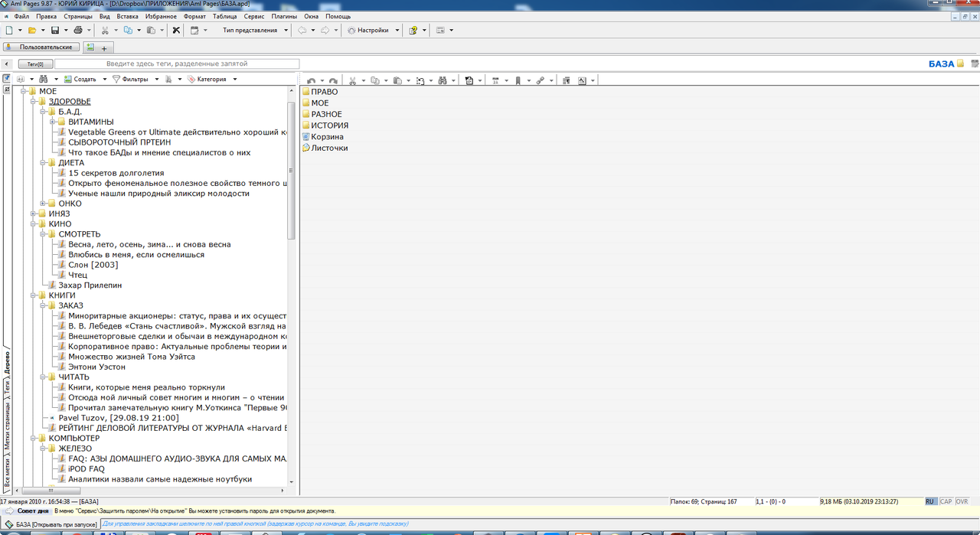This screenshot has width=980, height=535.
Task: Click the New document icon
Action: [x=8, y=30]
